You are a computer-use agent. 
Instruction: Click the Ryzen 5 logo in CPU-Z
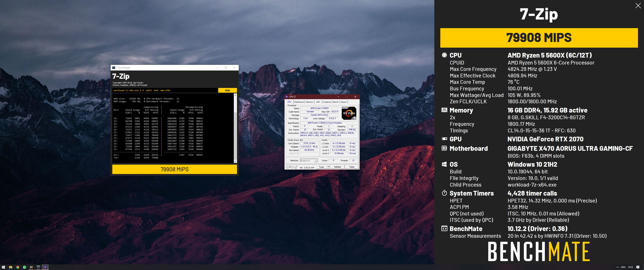349,113
